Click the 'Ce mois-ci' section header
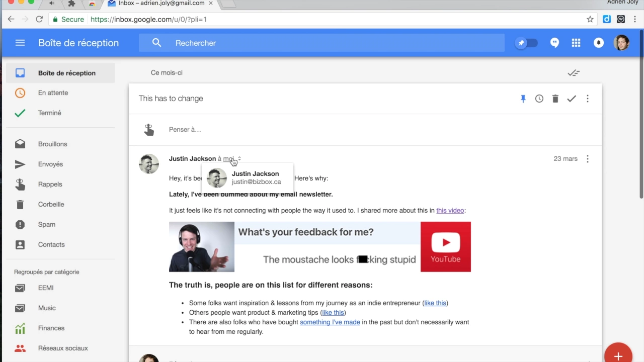This screenshot has width=644, height=362. click(x=167, y=73)
